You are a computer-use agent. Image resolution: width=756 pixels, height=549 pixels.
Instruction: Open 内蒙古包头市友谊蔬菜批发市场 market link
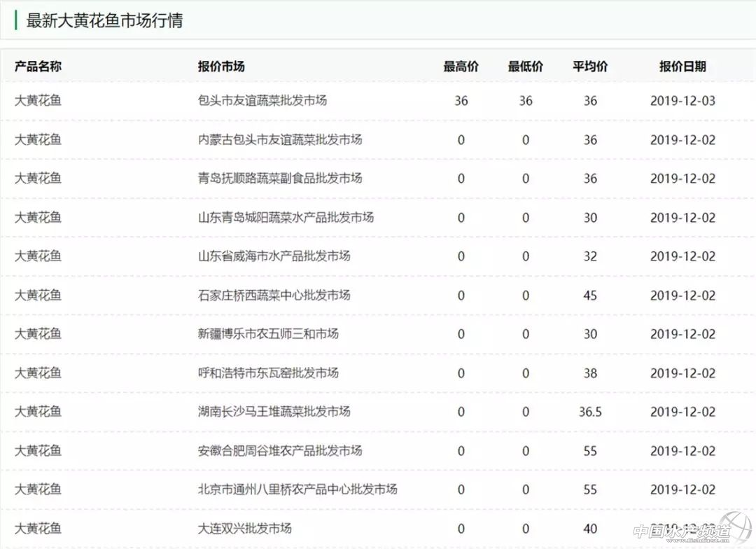[280, 139]
